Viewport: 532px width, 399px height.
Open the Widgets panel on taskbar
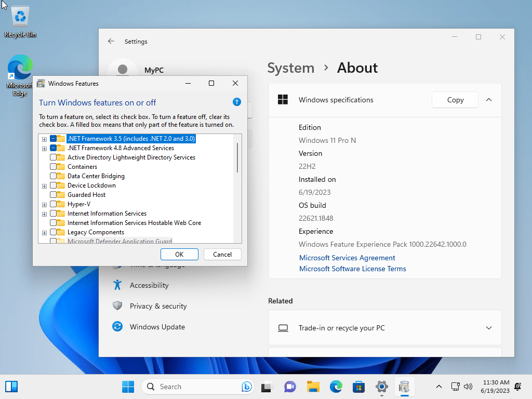click(x=11, y=387)
